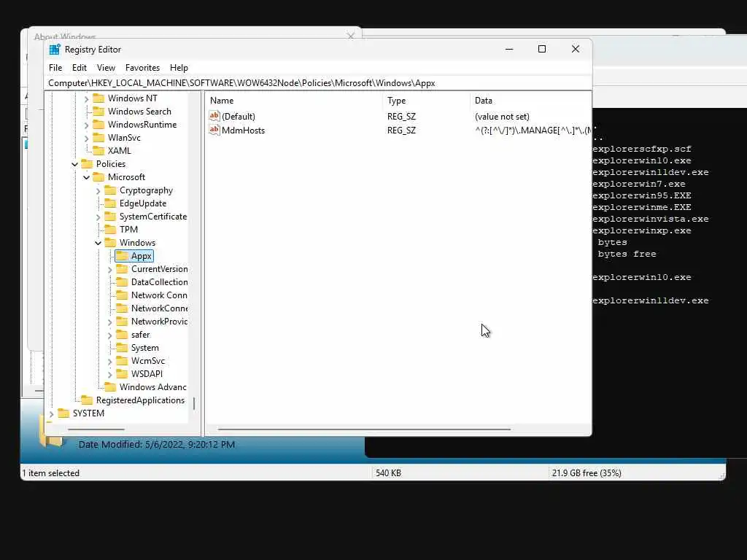This screenshot has width=747, height=560.
Task: Select the WSDAPI folder icon
Action: [122, 374]
